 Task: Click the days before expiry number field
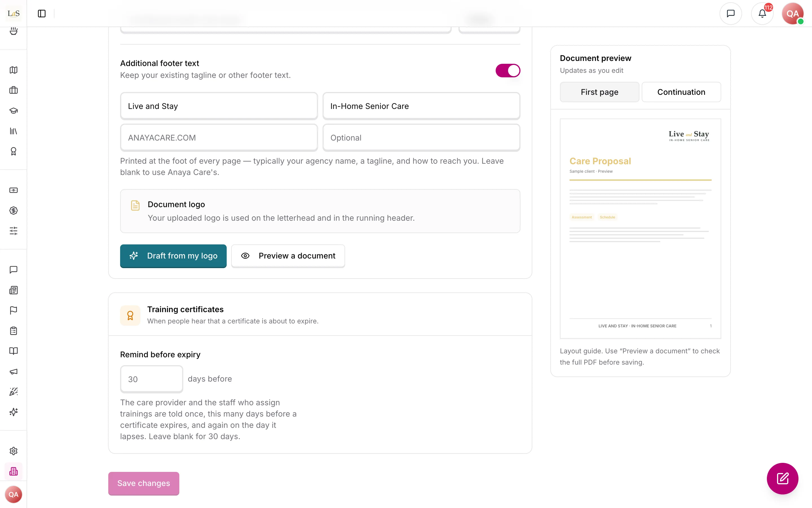click(x=152, y=379)
